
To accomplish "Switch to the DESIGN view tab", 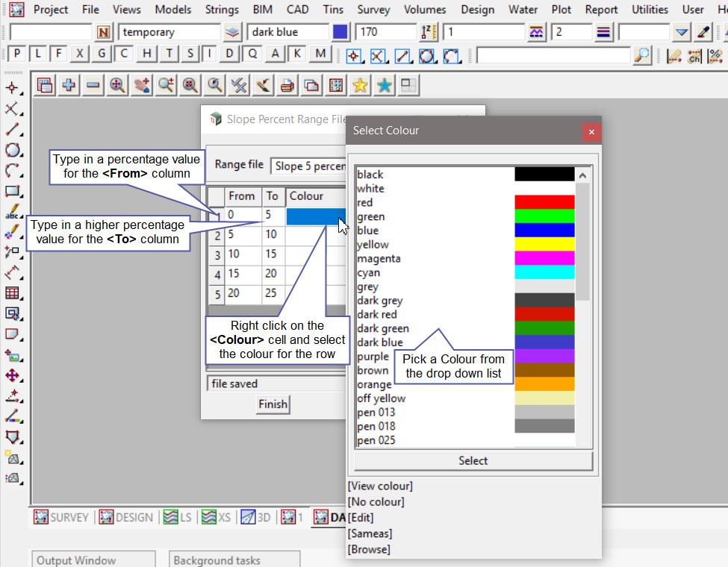I will [x=126, y=517].
